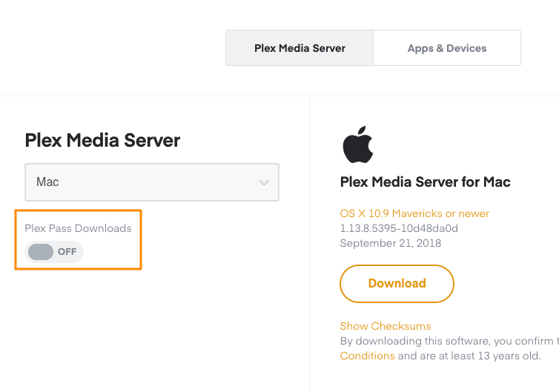Click the OS X 10.9 Mavericks link

point(414,213)
